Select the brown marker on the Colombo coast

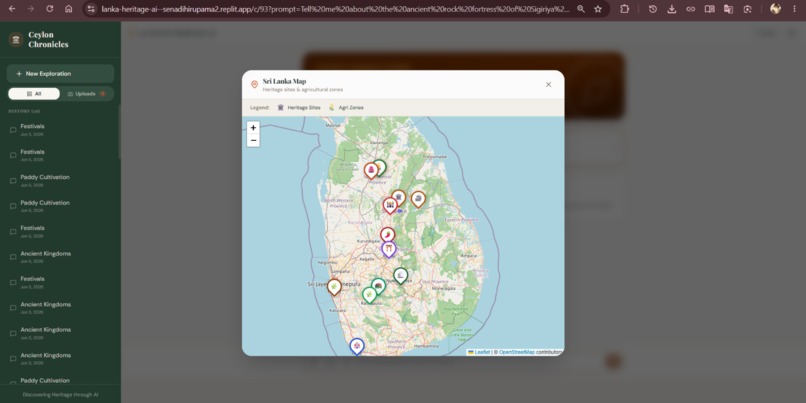334,287
